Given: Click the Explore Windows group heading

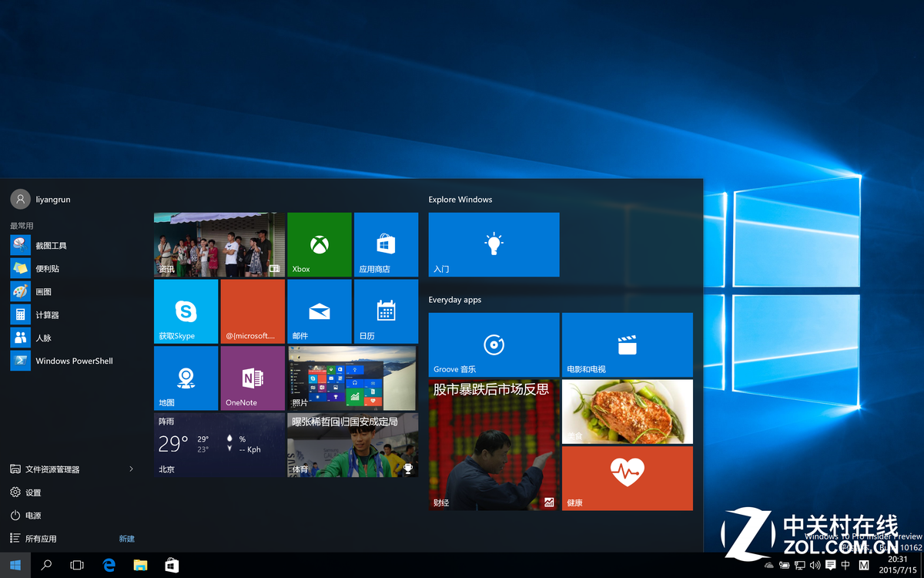Looking at the screenshot, I should point(460,200).
